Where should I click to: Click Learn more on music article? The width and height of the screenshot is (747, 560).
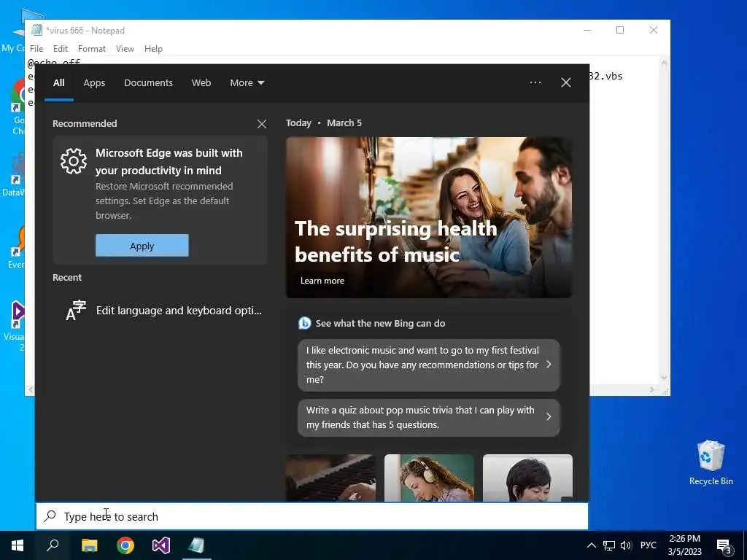point(322,281)
